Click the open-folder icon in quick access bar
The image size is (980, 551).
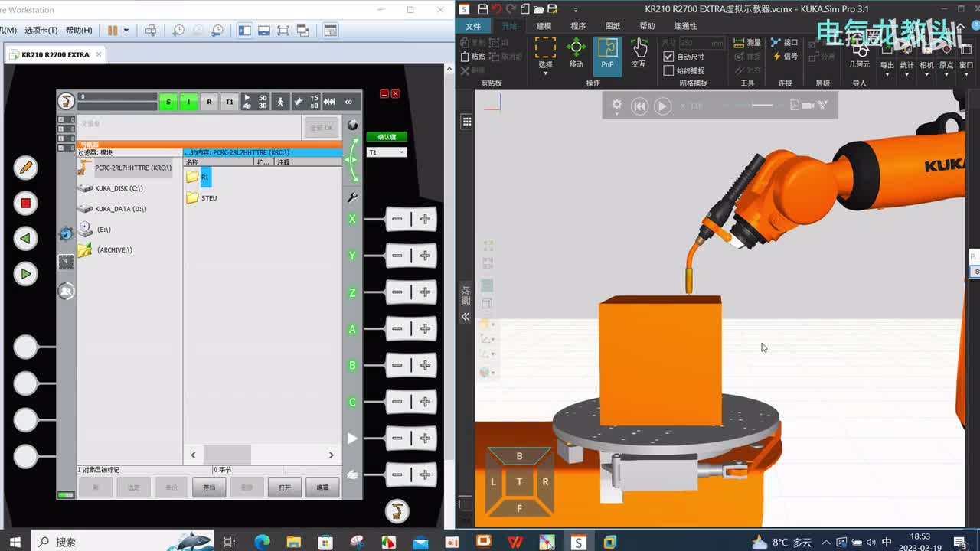click(x=538, y=8)
